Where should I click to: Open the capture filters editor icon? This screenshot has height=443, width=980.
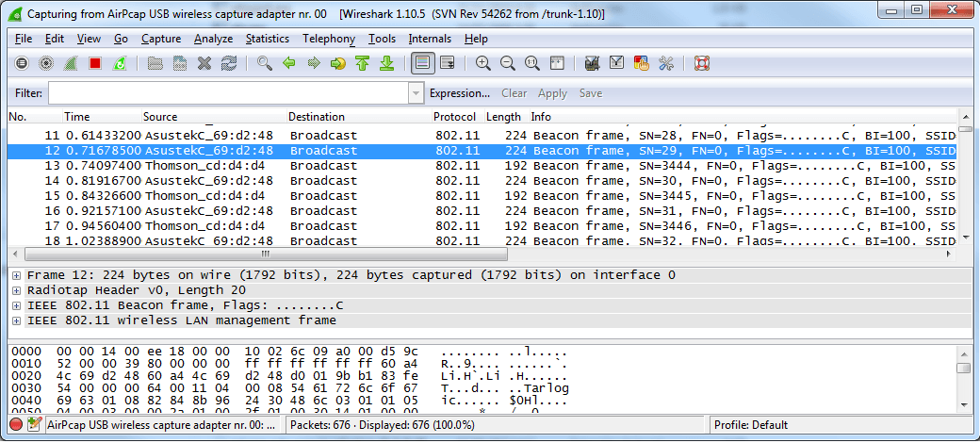click(592, 63)
